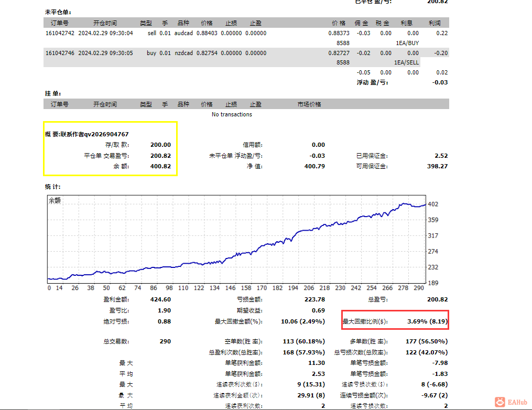Click open time 2024.02.29 09:30:05

(105, 53)
